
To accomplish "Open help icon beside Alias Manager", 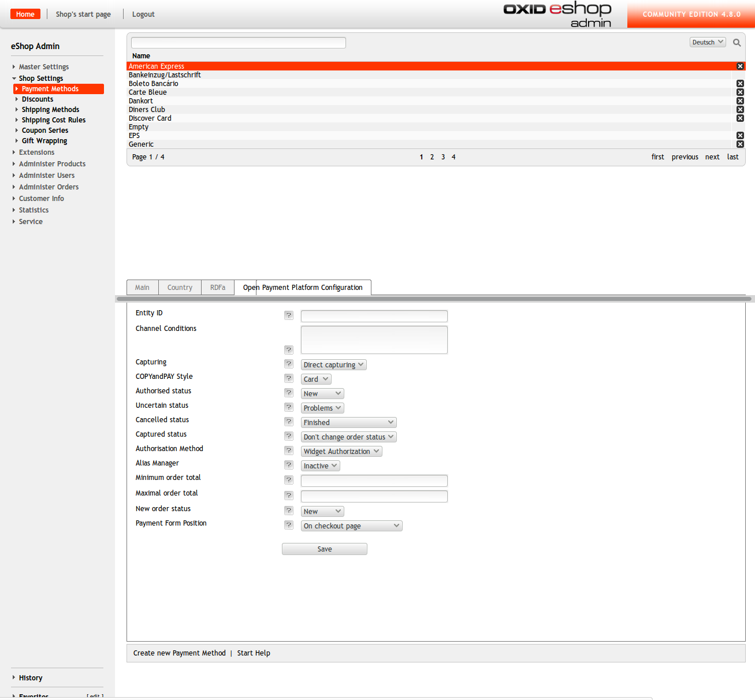I will 289,465.
